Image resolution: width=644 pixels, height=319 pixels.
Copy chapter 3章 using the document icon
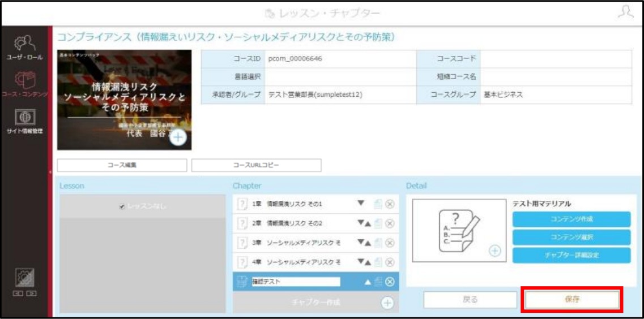378,243
